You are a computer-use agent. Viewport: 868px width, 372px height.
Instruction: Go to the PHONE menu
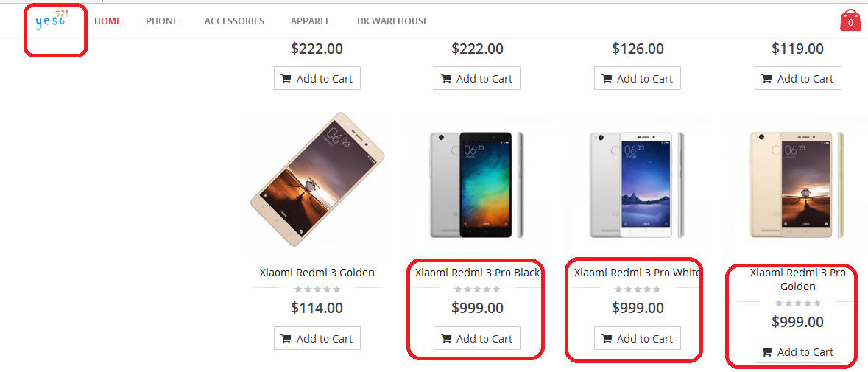point(162,21)
